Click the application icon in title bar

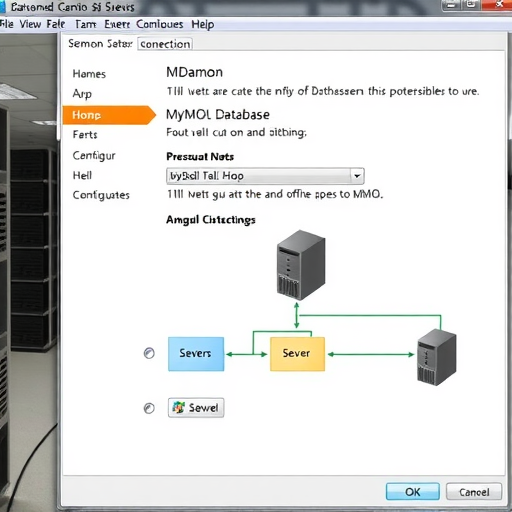point(3,7)
